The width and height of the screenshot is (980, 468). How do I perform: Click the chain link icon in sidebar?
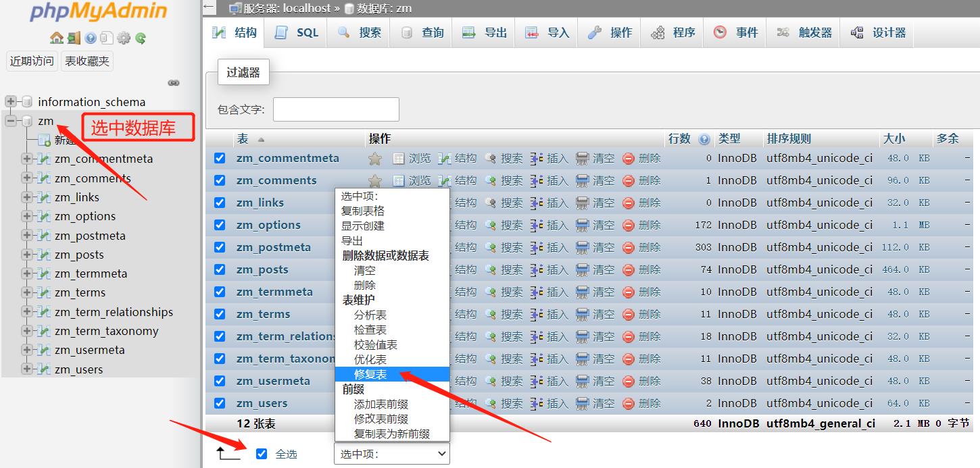point(174,83)
